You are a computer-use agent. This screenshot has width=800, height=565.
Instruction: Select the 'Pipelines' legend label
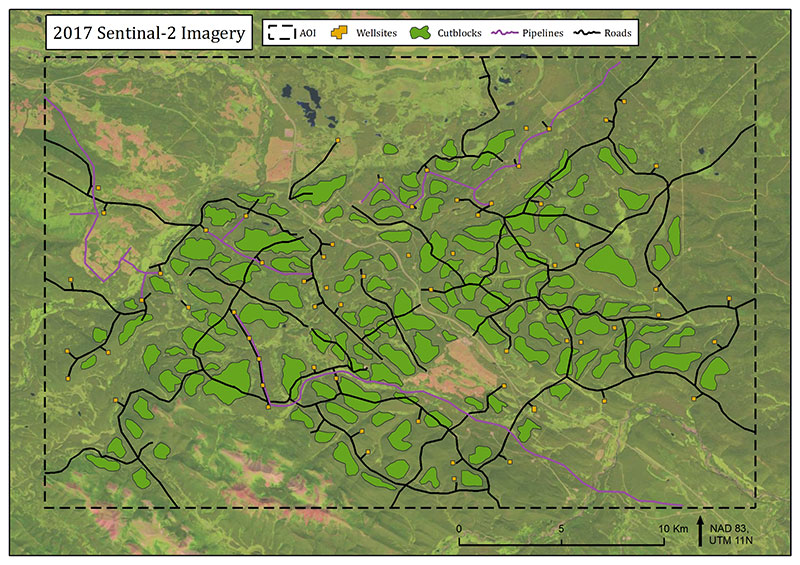tap(543, 33)
